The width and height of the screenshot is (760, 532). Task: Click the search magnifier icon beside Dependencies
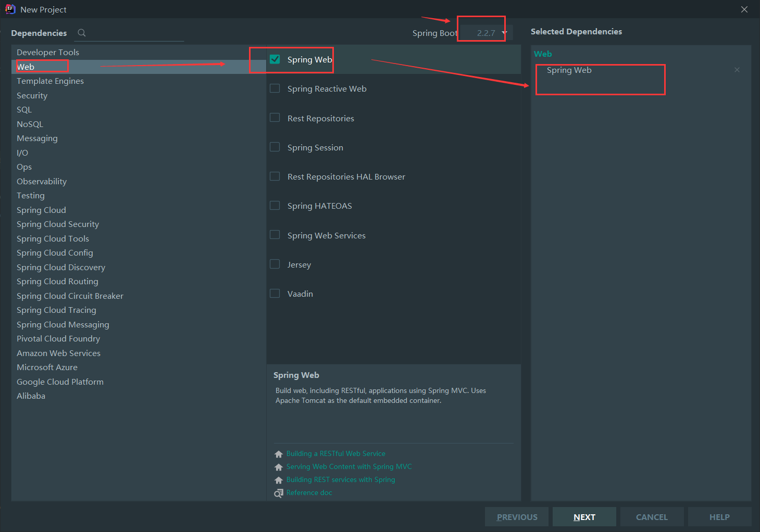[81, 33]
